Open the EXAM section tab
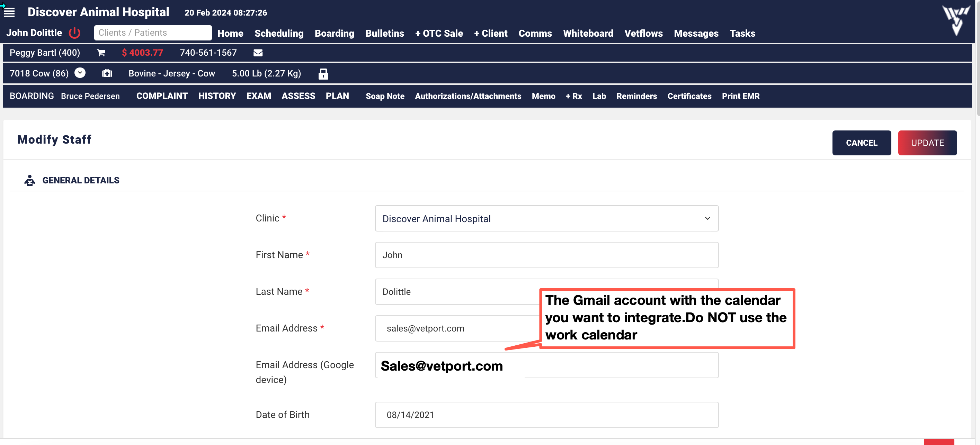The height and width of the screenshot is (445, 980). click(x=258, y=96)
